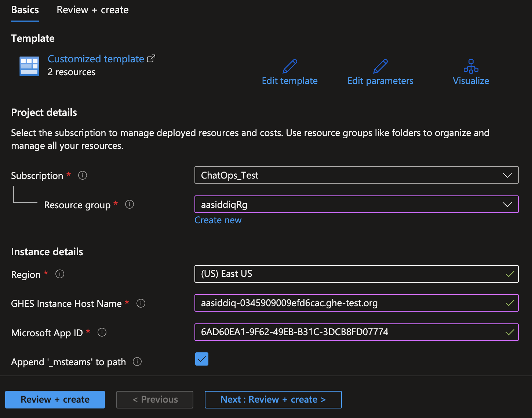Click Create new resource group link
The width and height of the screenshot is (532, 418).
pyautogui.click(x=218, y=220)
